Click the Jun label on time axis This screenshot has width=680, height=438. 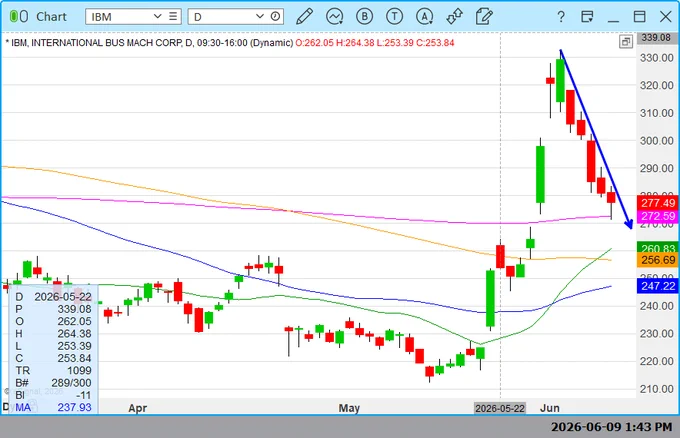tap(549, 408)
